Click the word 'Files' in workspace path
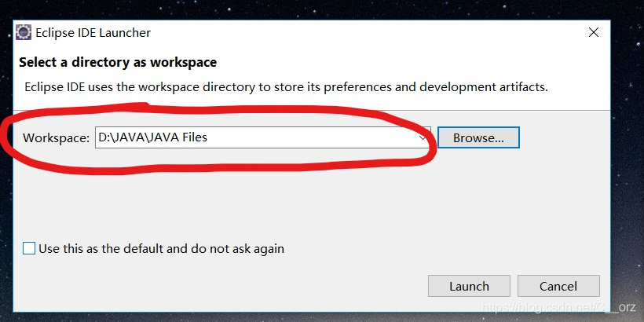 (193, 137)
